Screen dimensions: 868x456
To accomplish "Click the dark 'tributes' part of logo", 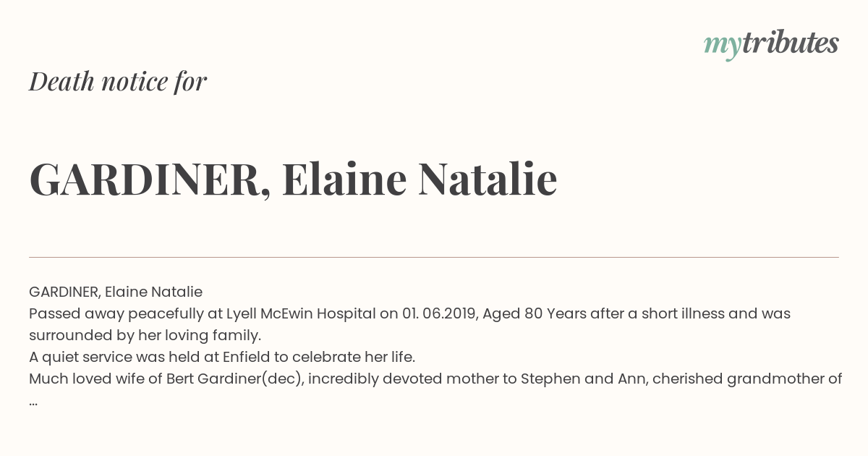I will click(x=790, y=43).
